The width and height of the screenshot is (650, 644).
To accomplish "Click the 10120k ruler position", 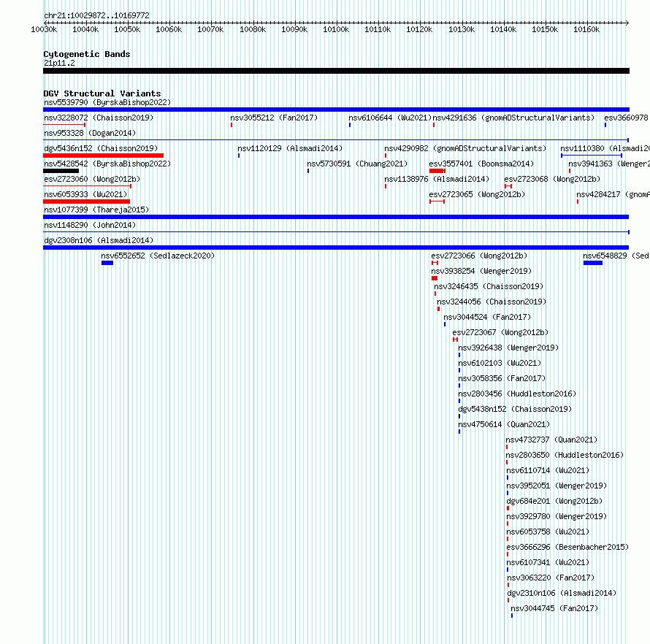I will pos(419,29).
